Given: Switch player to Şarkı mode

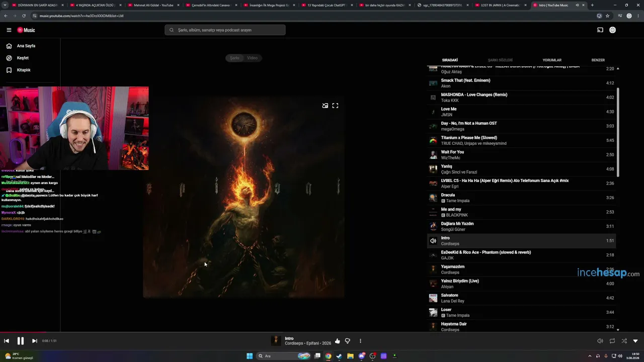Looking at the screenshot, I should 234,58.
